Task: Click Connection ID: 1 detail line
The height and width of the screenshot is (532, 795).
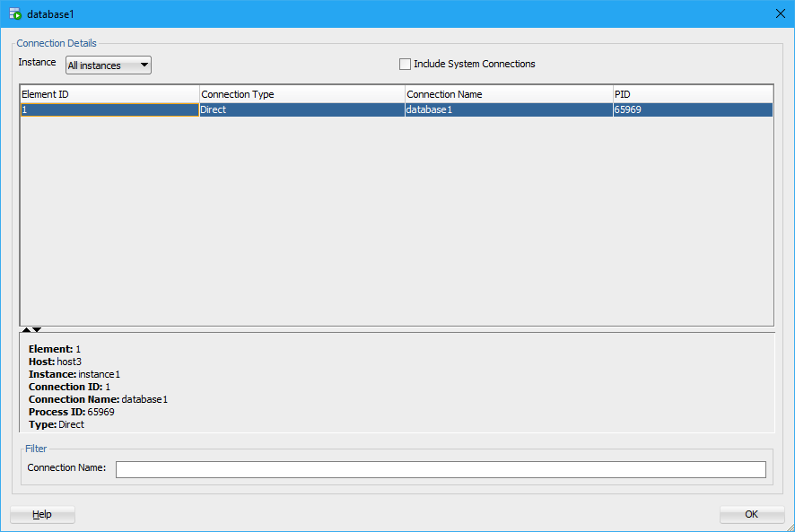Action: 69,387
